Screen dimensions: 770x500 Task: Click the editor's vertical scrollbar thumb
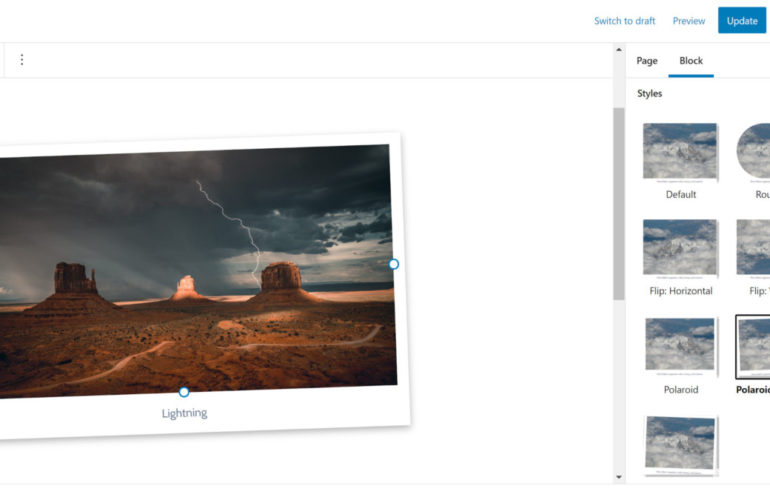tap(618, 200)
